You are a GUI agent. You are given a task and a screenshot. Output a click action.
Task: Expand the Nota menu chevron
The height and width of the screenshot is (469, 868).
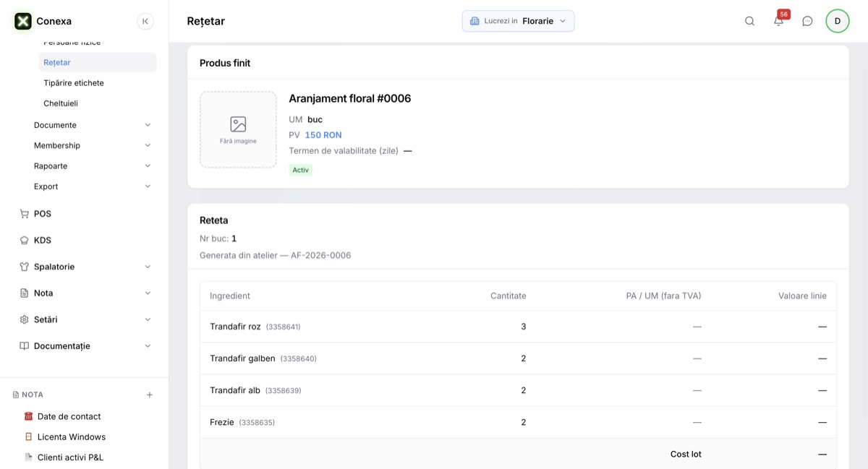tap(148, 293)
